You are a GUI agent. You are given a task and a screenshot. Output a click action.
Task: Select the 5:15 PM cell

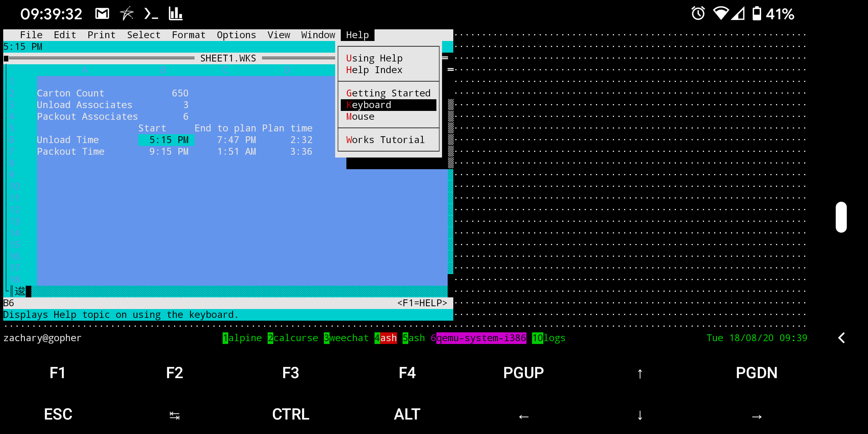point(166,140)
